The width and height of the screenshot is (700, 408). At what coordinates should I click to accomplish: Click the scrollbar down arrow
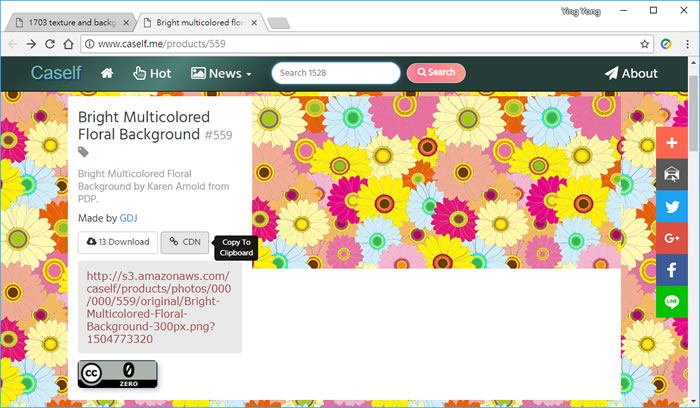[693, 402]
